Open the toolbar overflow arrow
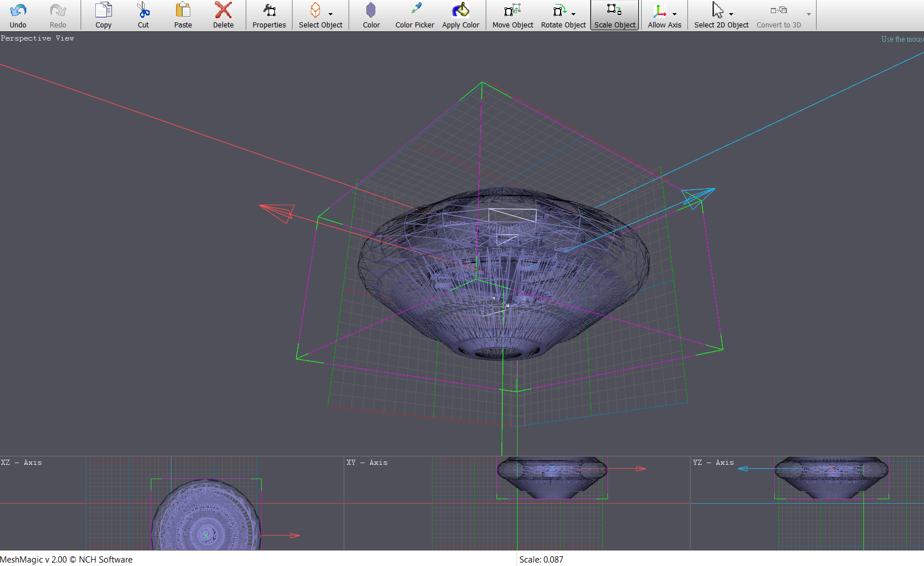This screenshot has width=924, height=566. 809,14
